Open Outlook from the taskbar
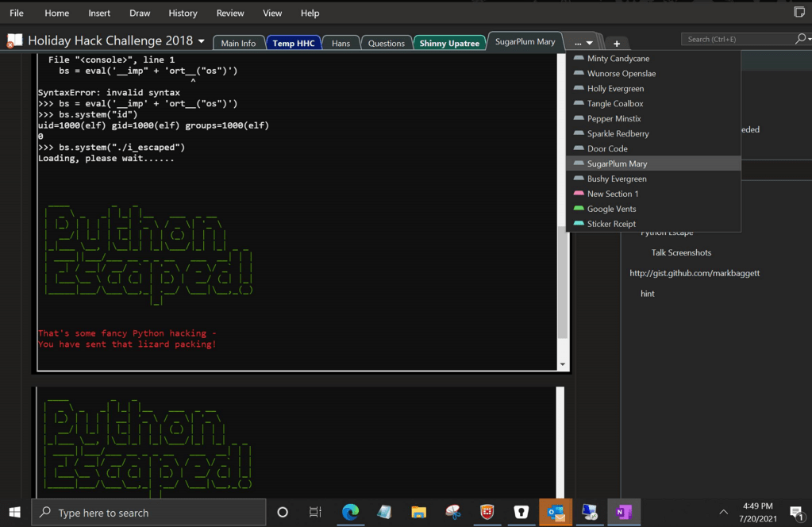This screenshot has height=527, width=812. click(555, 512)
